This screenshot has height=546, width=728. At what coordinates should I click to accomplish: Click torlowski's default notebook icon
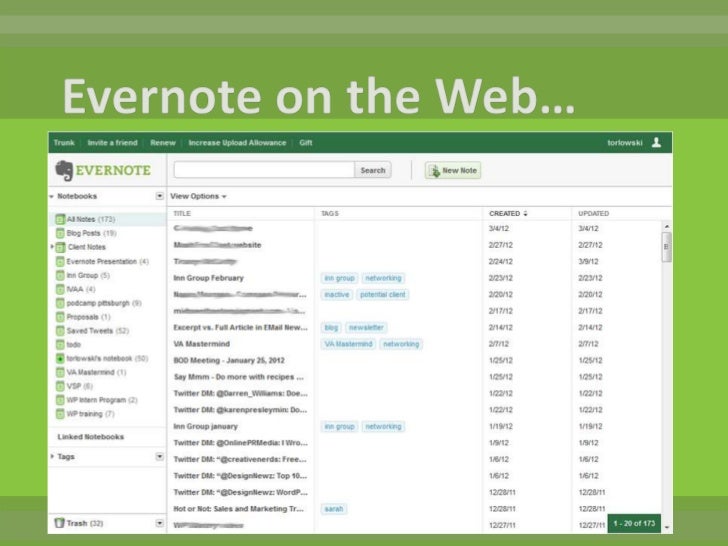tap(60, 358)
